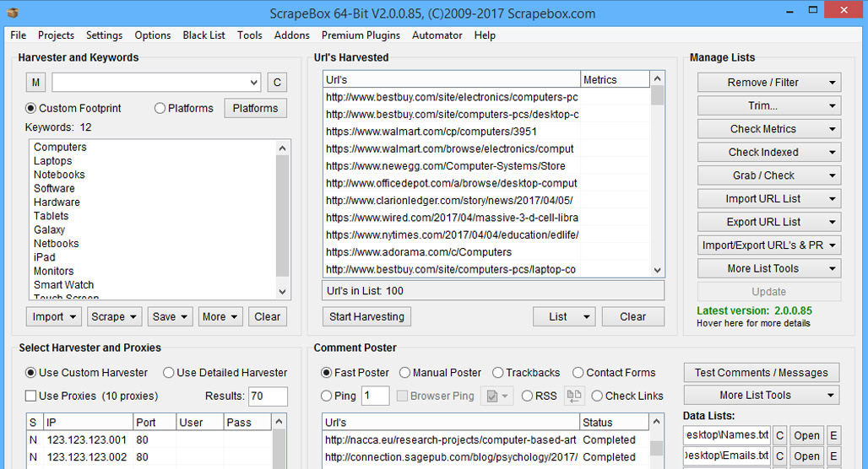Click Start Harvesting button
Image resolution: width=868 pixels, height=469 pixels.
tap(366, 317)
